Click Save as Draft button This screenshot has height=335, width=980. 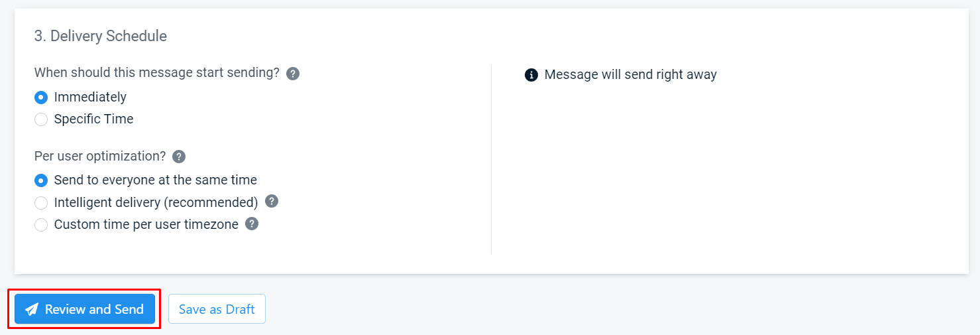[x=217, y=309]
